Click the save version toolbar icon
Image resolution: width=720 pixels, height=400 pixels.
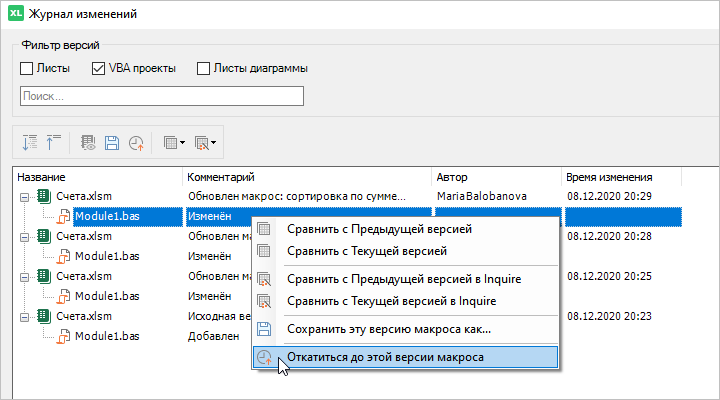coord(112,143)
